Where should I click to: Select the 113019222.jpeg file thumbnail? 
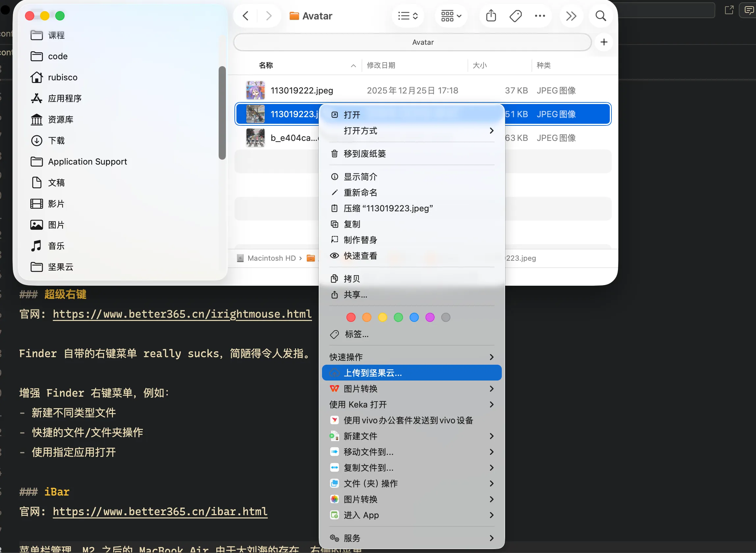click(x=256, y=90)
